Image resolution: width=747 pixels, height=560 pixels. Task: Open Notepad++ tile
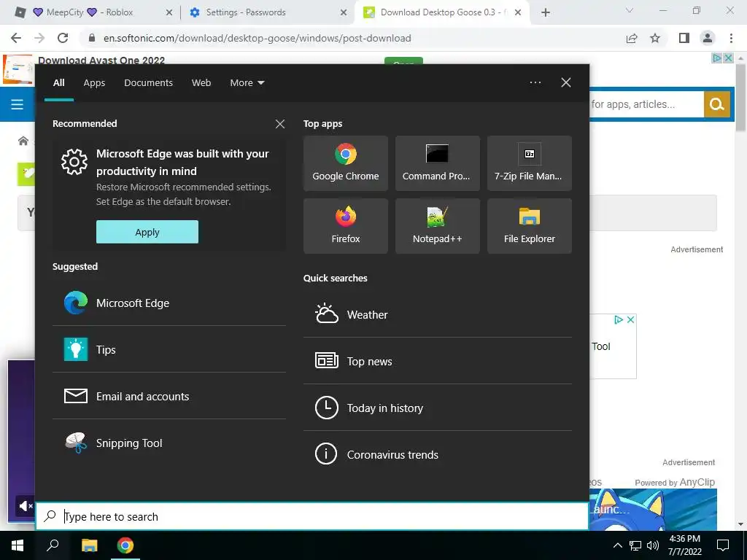(x=438, y=226)
